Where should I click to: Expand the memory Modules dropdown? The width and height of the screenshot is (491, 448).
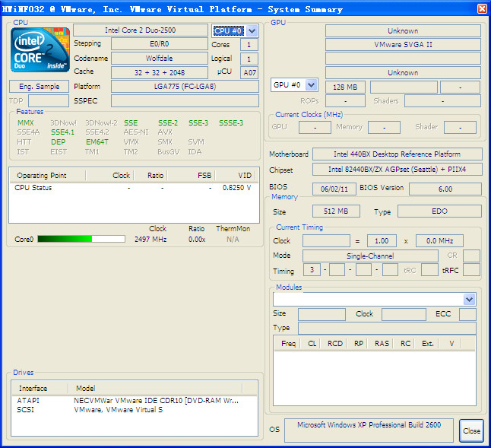point(469,300)
